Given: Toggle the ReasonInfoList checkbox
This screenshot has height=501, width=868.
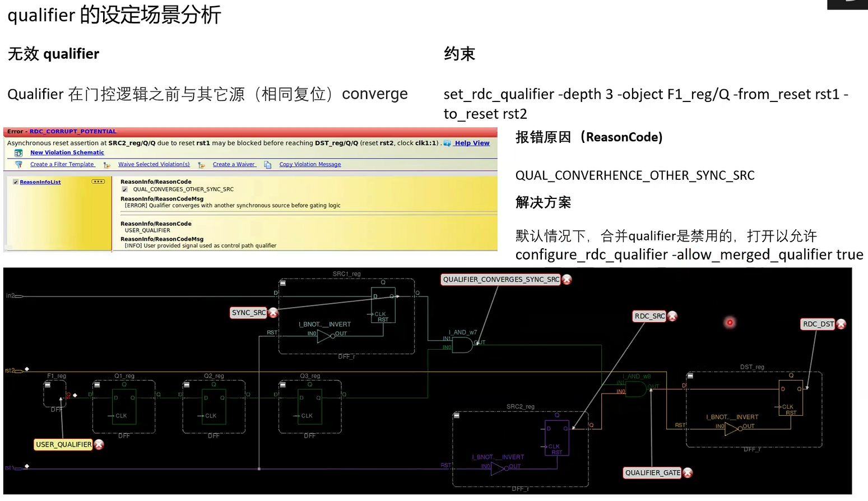Looking at the screenshot, I should (16, 182).
